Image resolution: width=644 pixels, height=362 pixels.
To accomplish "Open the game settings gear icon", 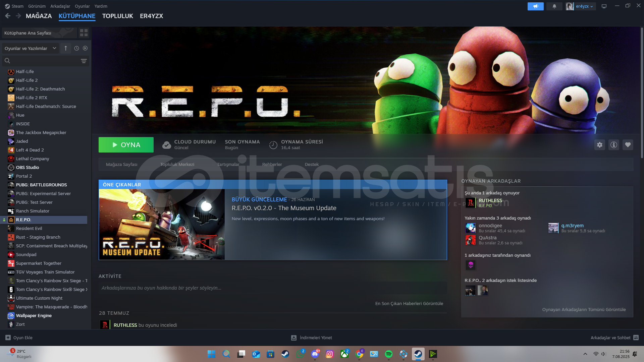I will click(600, 145).
